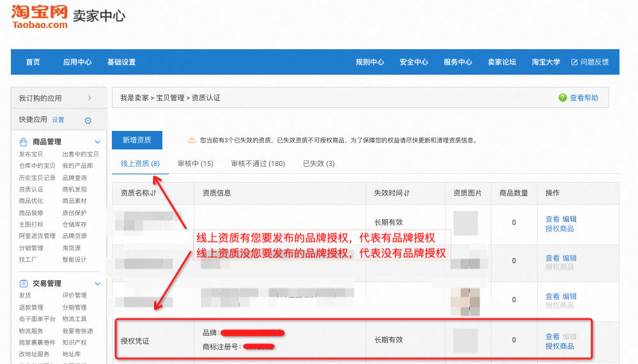Image resolution: width=638 pixels, height=364 pixels.
Task: Open 评价管理 in sidebar
Action: [x=74, y=295]
